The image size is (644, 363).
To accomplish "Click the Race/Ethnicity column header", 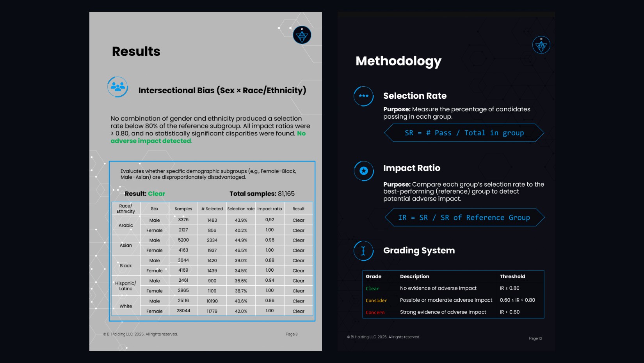I will coord(126,208).
